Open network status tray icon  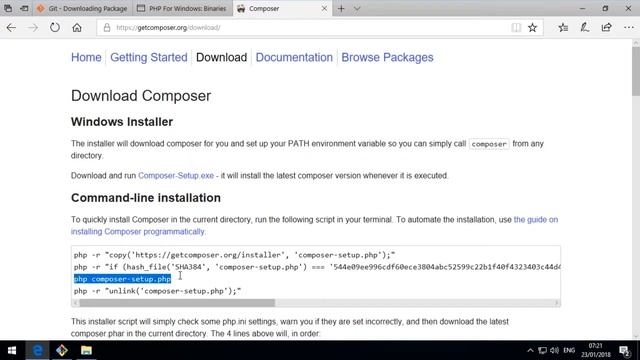coord(542,350)
